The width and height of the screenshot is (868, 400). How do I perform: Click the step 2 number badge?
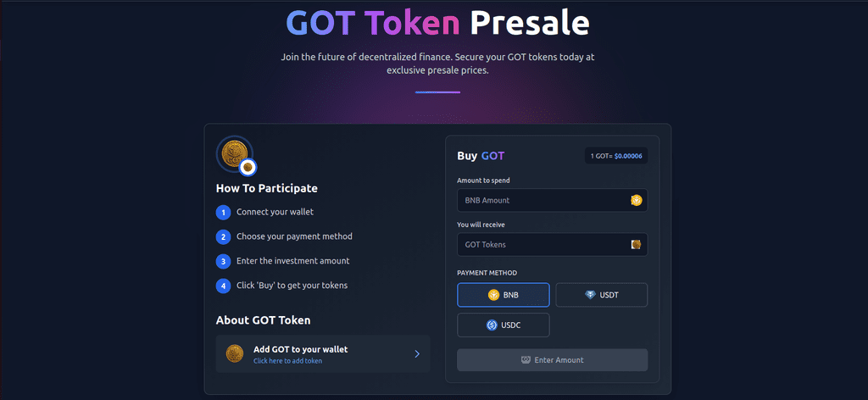pos(223,236)
